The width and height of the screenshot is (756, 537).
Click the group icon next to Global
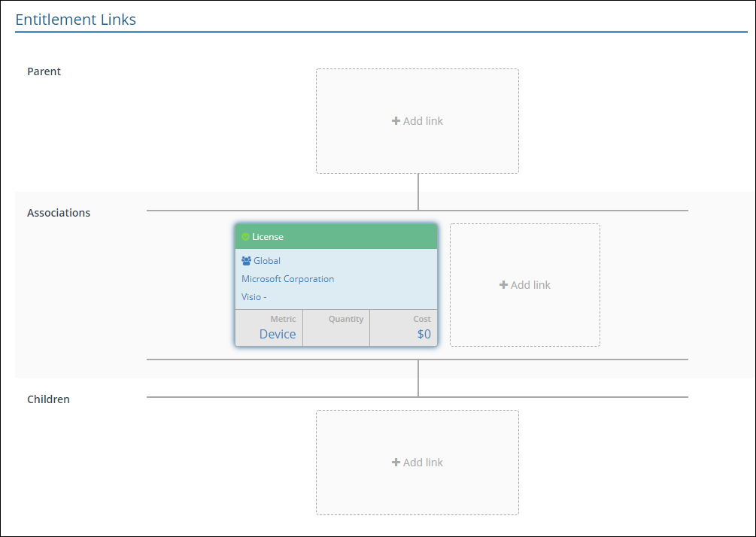point(246,261)
